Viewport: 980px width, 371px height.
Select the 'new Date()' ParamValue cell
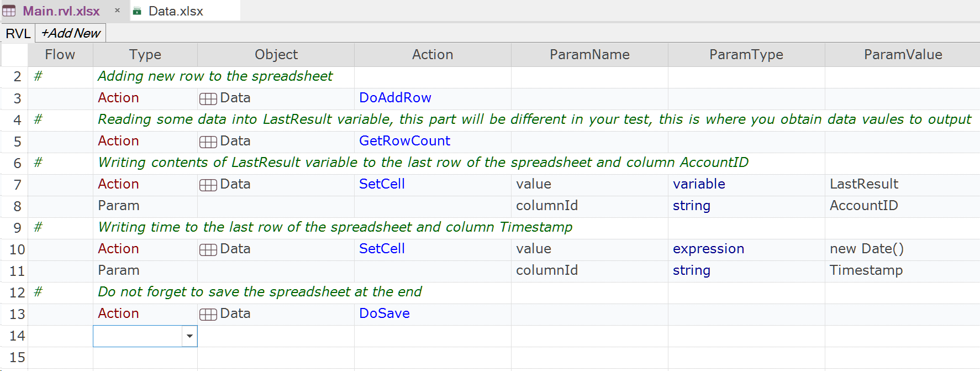pos(866,249)
